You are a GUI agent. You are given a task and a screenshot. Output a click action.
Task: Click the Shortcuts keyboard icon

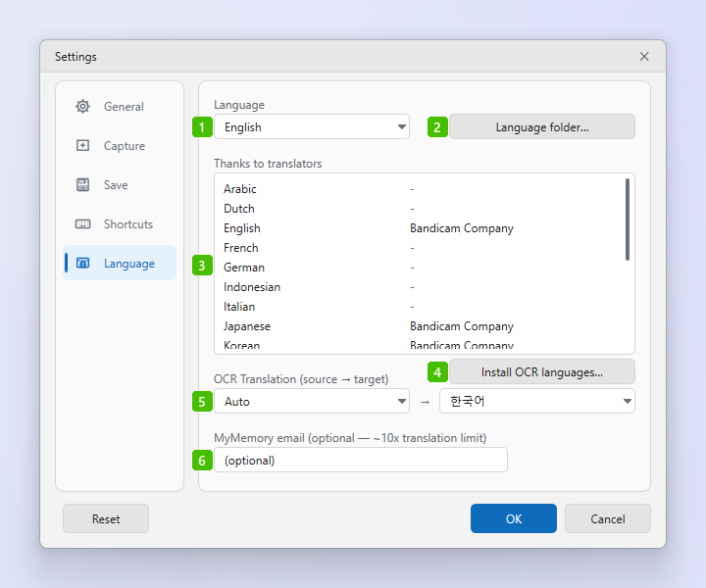pyautogui.click(x=82, y=224)
